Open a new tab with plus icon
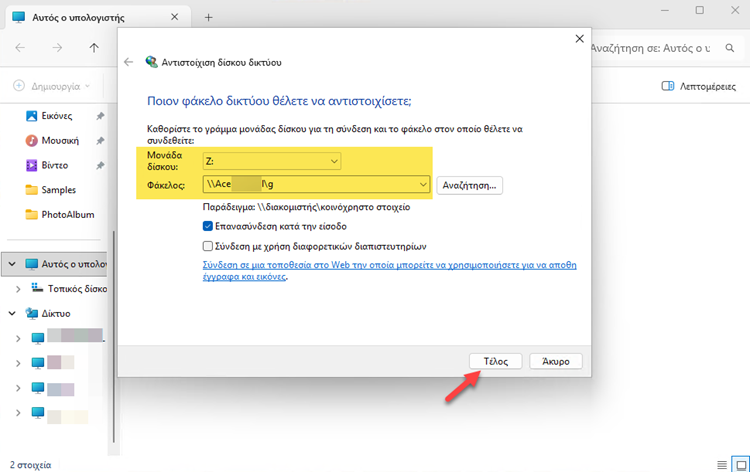Image resolution: width=750 pixels, height=473 pixels. pyautogui.click(x=208, y=17)
